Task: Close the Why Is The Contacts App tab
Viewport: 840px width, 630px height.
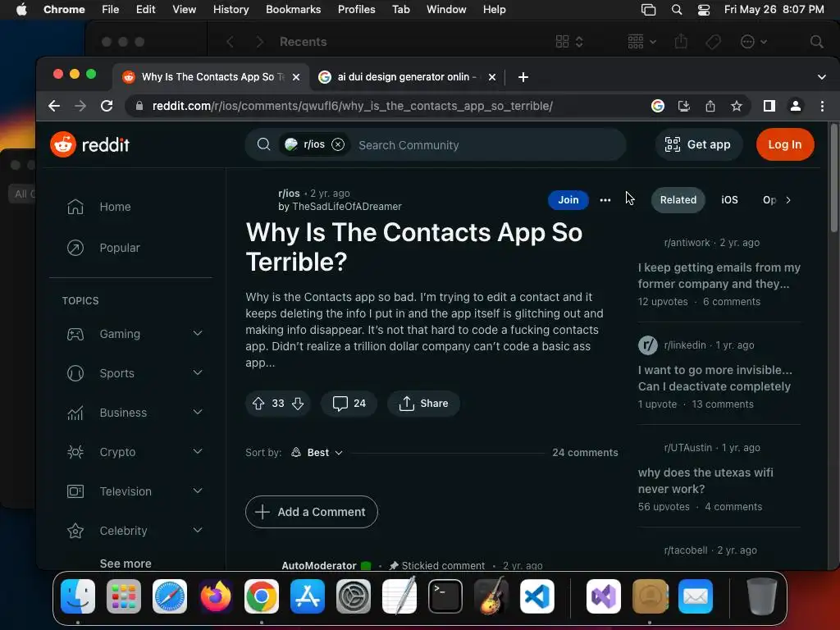Action: (x=295, y=77)
